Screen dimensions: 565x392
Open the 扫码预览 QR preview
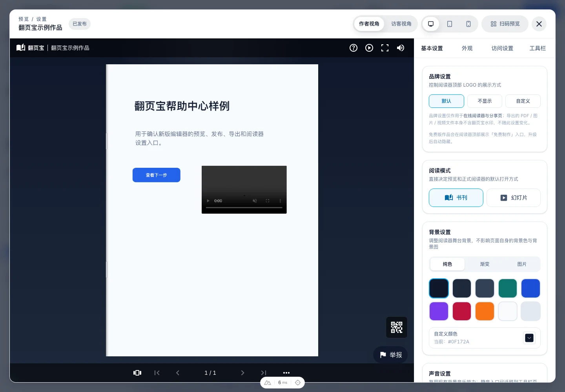coord(505,24)
